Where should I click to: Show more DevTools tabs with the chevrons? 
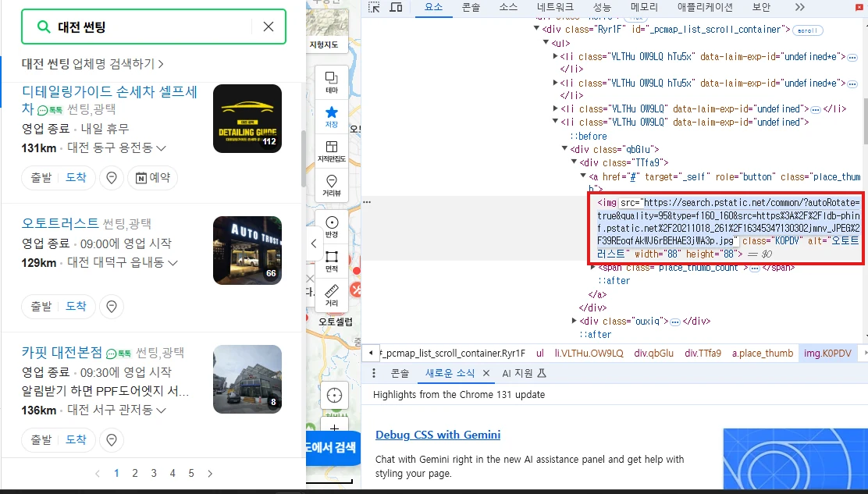799,7
